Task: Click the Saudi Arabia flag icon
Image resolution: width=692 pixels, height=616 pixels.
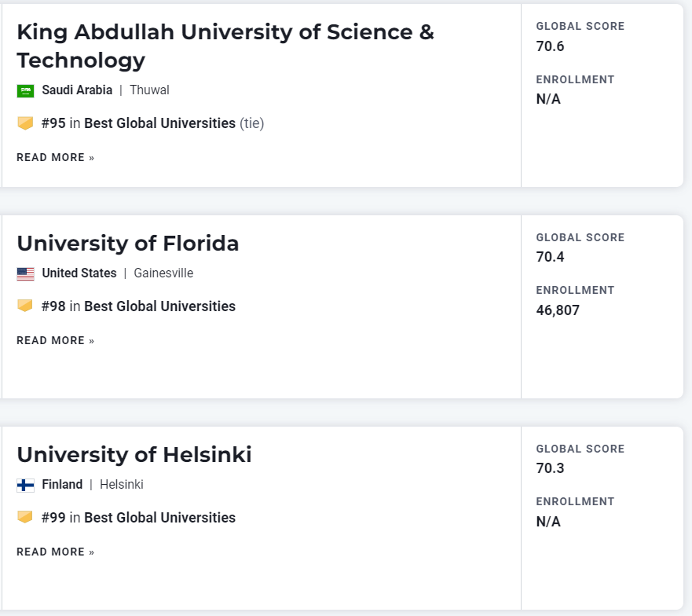Action: 25,91
